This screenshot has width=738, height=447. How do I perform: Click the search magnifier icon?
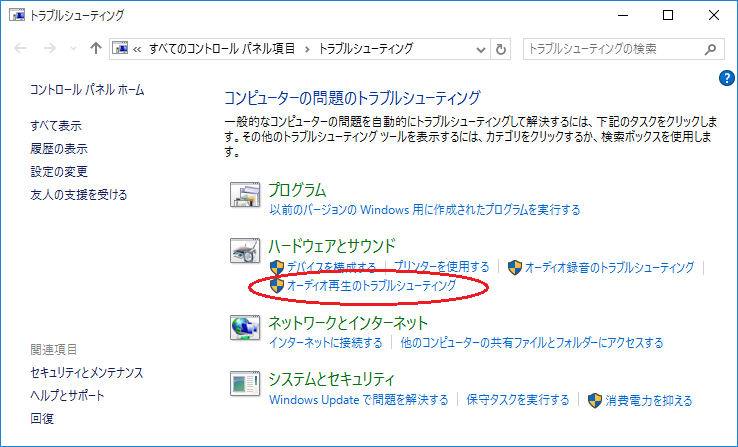pos(711,49)
